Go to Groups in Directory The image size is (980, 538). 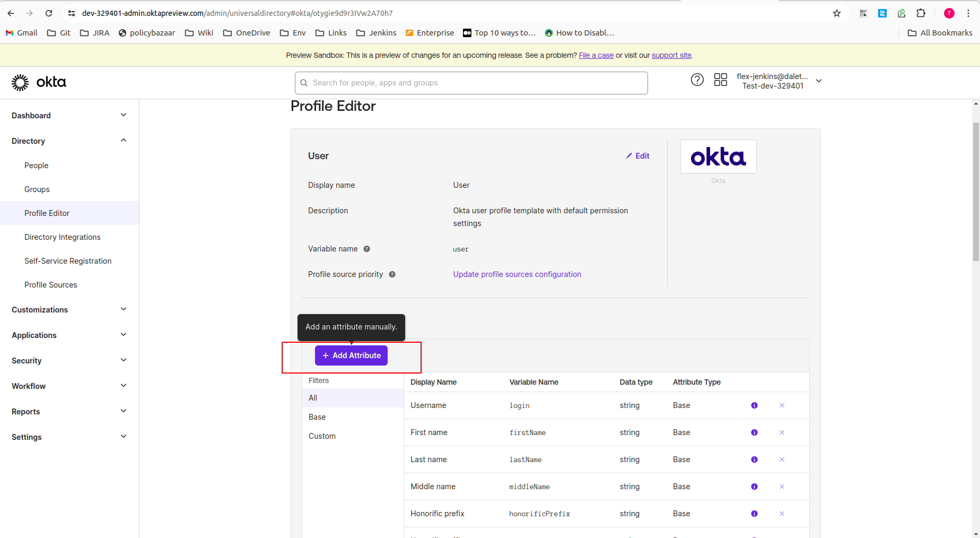point(37,189)
